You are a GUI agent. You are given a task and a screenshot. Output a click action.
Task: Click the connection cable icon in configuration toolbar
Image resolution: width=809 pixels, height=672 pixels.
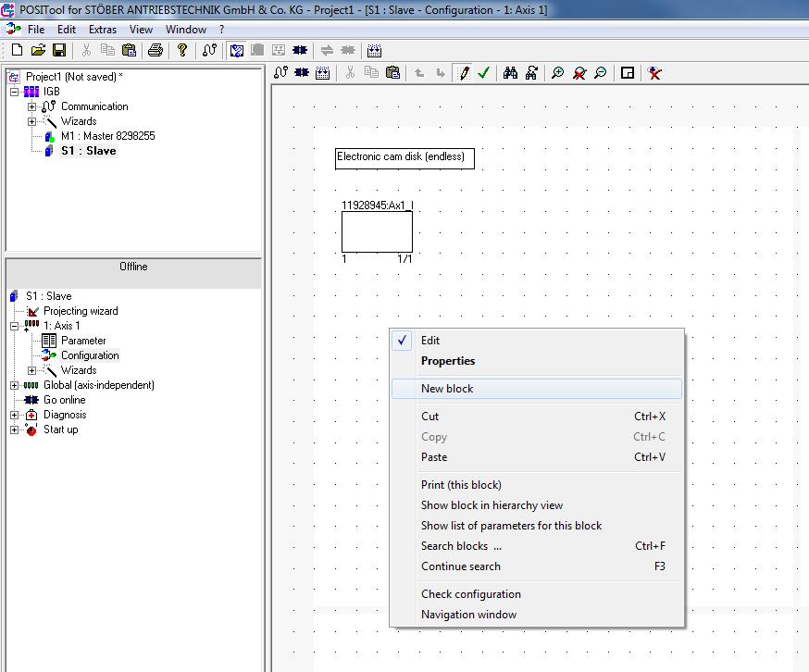280,73
